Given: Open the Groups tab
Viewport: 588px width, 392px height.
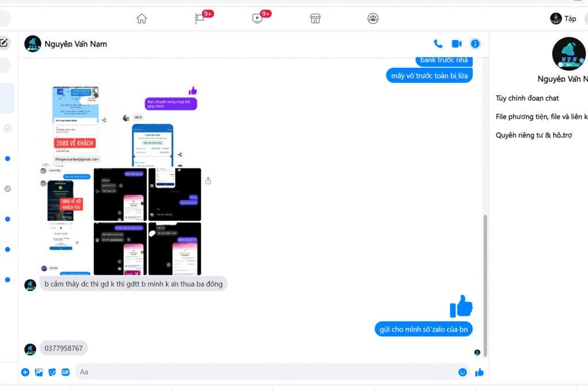Looking at the screenshot, I should (373, 18).
